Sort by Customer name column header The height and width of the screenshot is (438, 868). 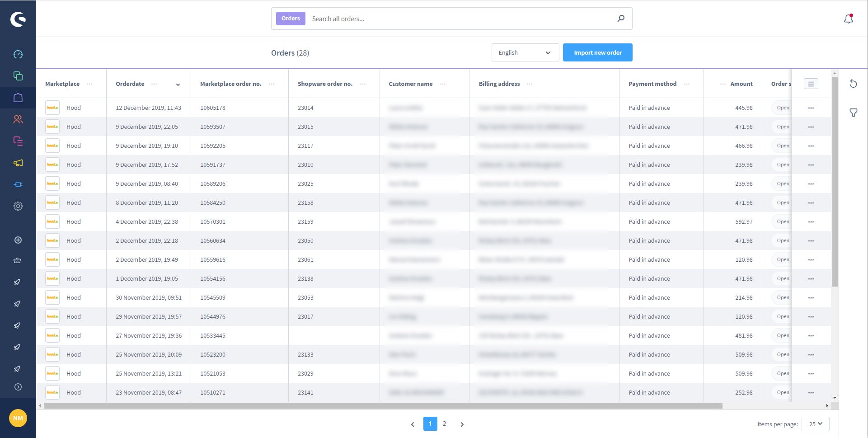pos(410,84)
